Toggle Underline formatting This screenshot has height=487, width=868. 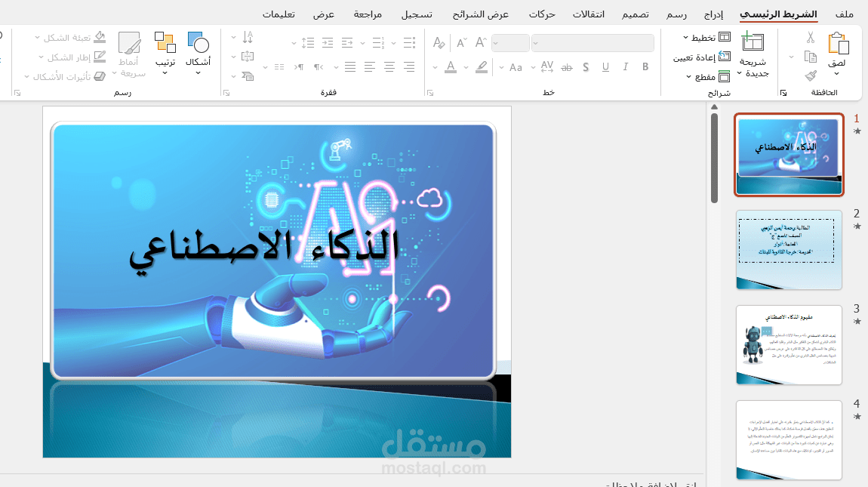pyautogui.click(x=605, y=67)
